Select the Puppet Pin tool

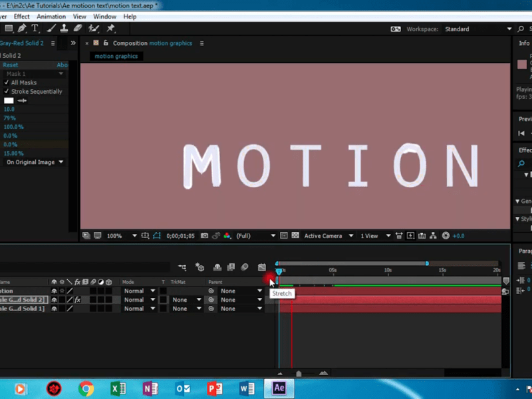click(111, 28)
